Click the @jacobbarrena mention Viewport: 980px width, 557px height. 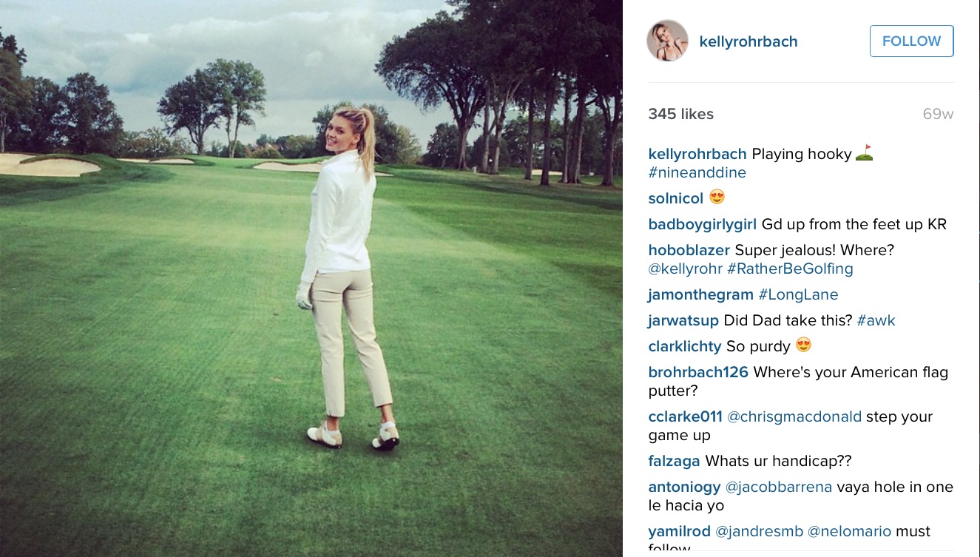pos(779,487)
